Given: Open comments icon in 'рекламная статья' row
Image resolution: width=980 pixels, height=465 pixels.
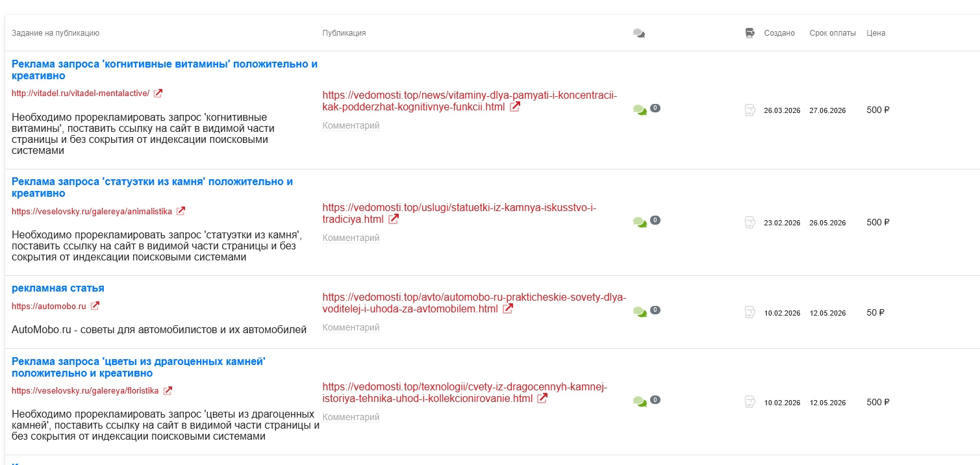Looking at the screenshot, I should 640,312.
